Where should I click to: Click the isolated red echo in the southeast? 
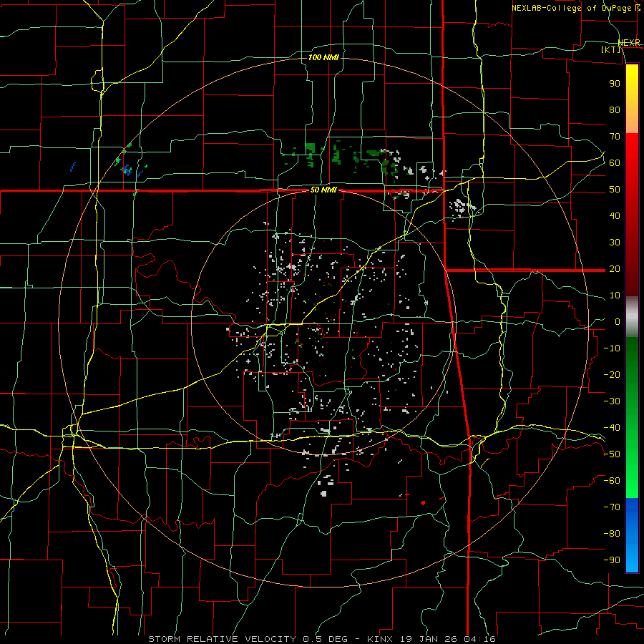pos(423,502)
